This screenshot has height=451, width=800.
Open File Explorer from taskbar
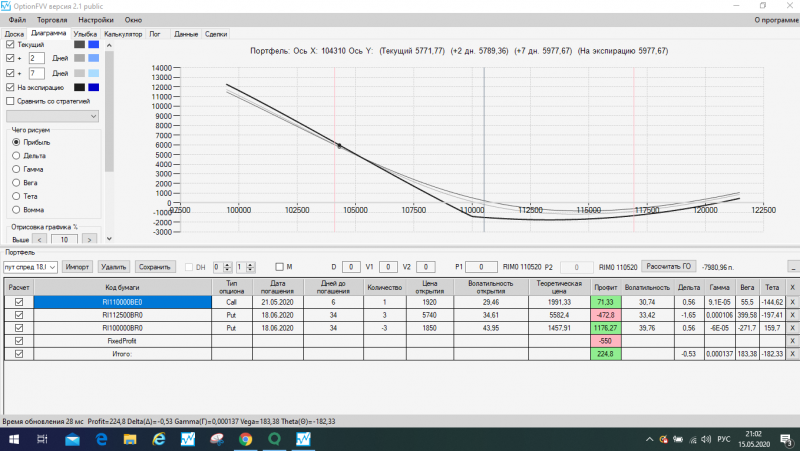coord(130,439)
